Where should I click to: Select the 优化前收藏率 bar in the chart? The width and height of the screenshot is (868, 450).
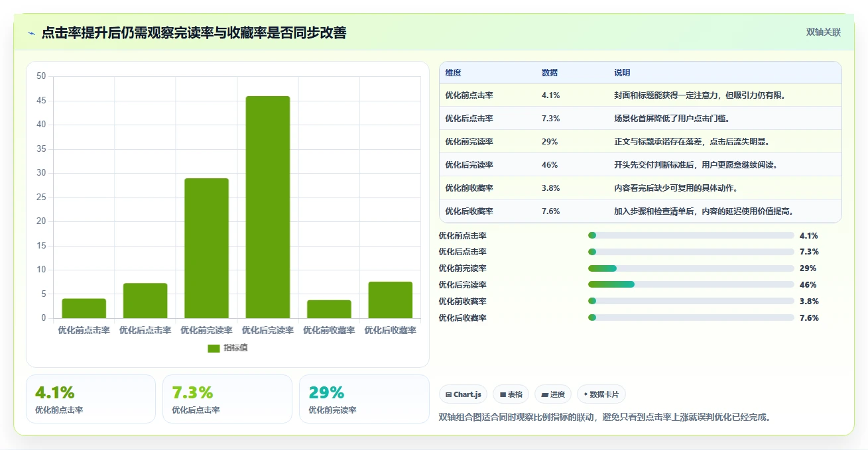(329, 309)
